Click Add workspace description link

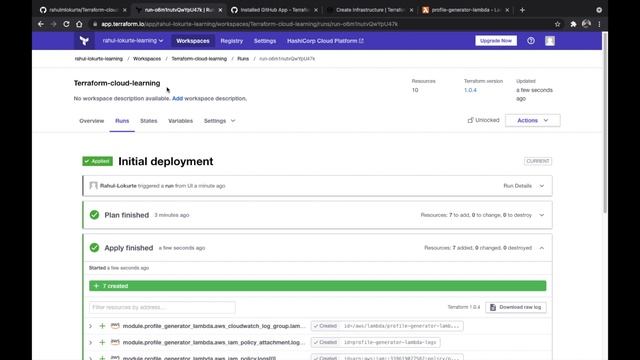(x=177, y=98)
